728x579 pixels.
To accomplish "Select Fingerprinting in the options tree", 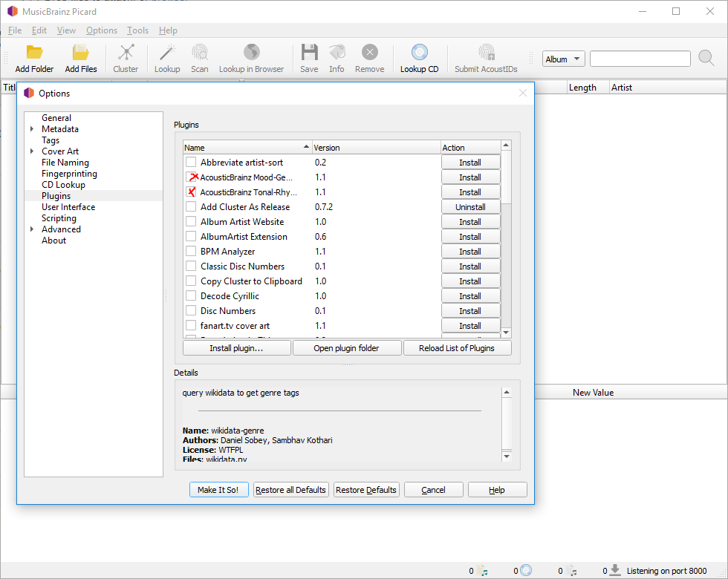I will click(x=69, y=174).
